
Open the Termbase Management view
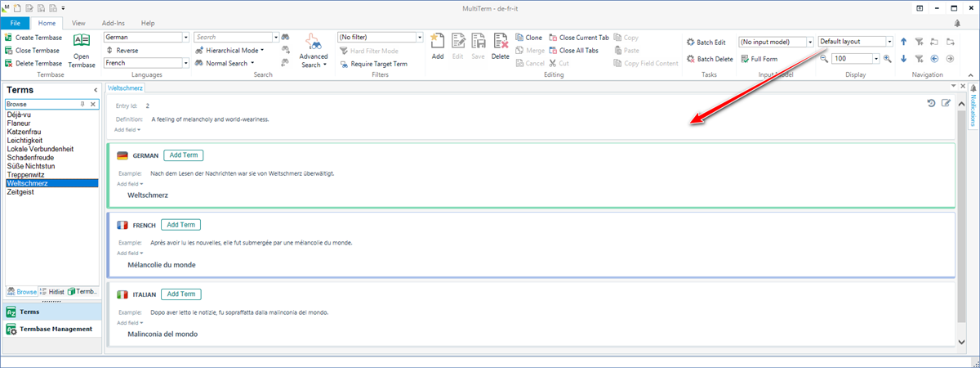click(x=51, y=329)
